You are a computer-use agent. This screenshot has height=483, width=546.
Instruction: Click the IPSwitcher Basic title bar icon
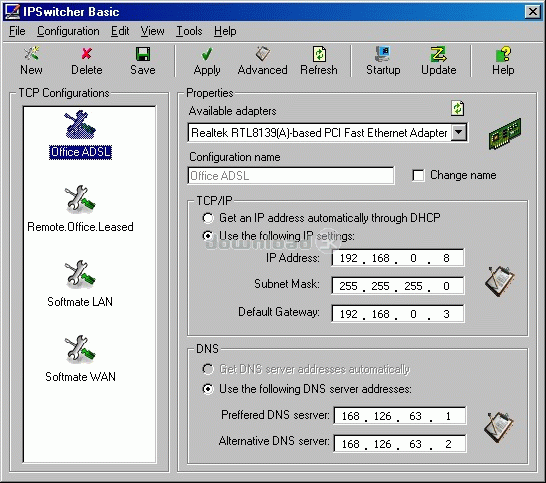12,12
